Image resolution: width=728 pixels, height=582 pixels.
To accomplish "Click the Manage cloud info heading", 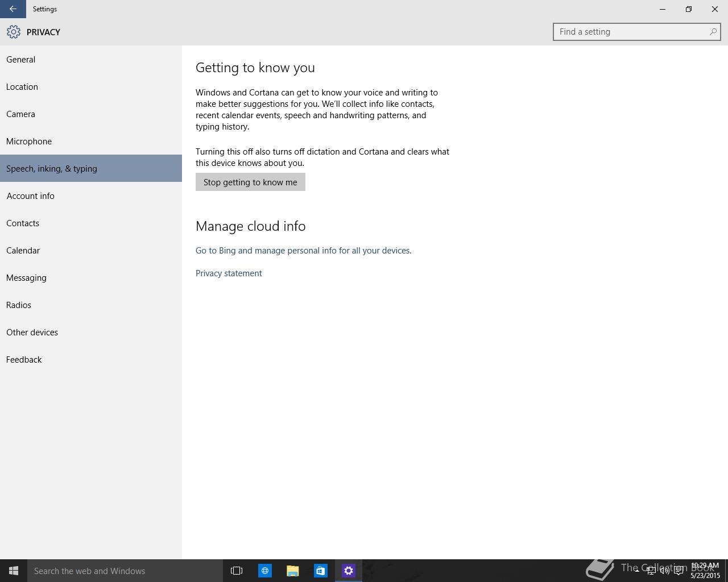I will [251, 226].
